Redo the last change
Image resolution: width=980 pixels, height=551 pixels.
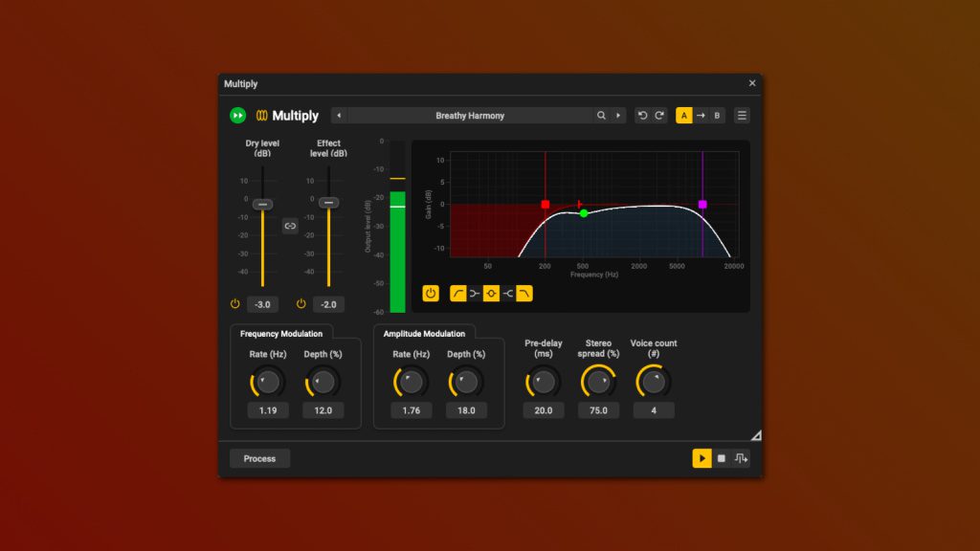(x=659, y=116)
